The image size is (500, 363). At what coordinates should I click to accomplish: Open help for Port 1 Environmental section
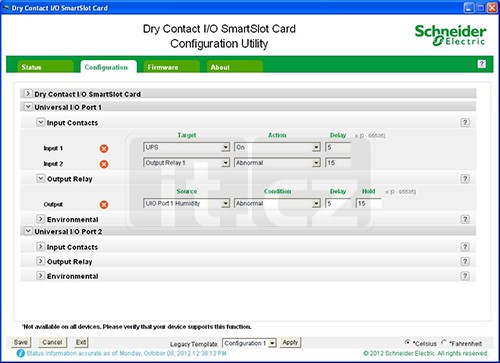465,219
